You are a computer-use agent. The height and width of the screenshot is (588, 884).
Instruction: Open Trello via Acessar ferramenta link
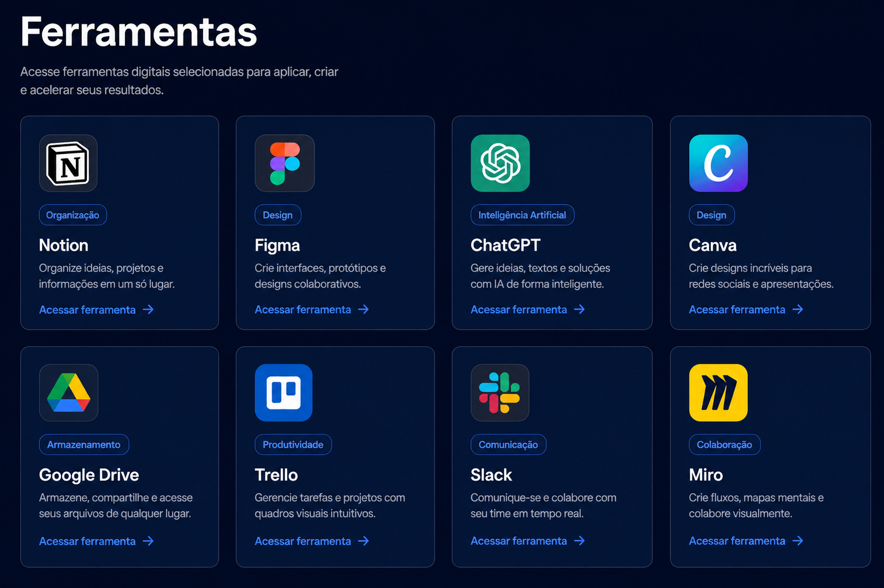(312, 541)
